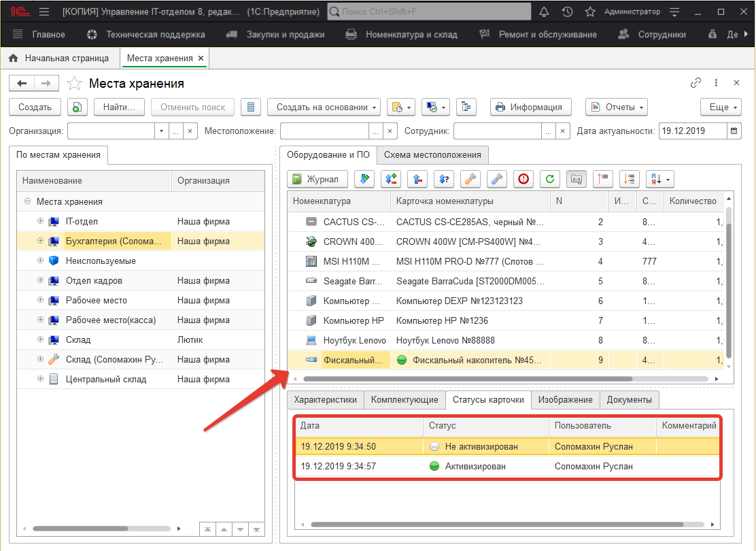Click the red exclamation warning icon

tap(523, 179)
